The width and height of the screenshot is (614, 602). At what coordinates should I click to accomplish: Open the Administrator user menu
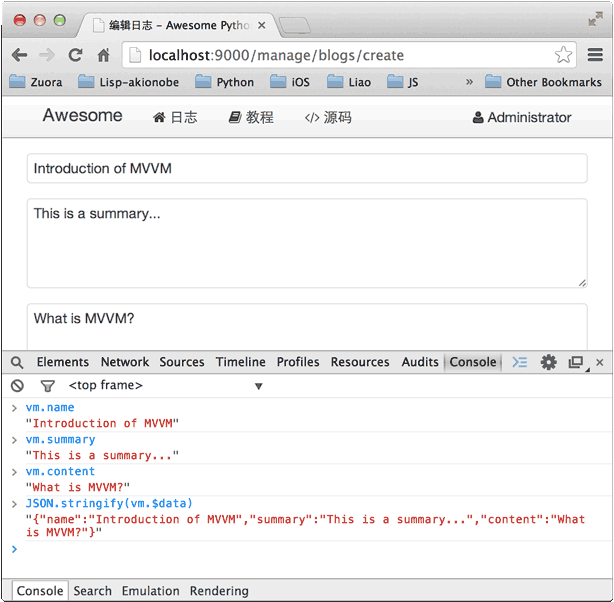(522, 117)
